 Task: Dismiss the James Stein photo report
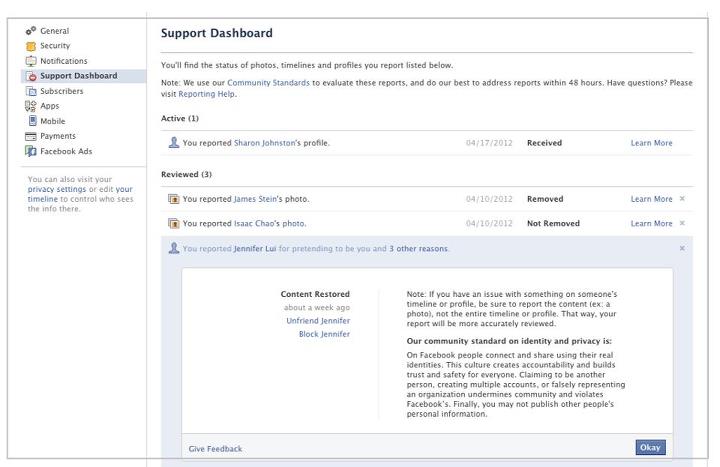pyautogui.click(x=682, y=199)
